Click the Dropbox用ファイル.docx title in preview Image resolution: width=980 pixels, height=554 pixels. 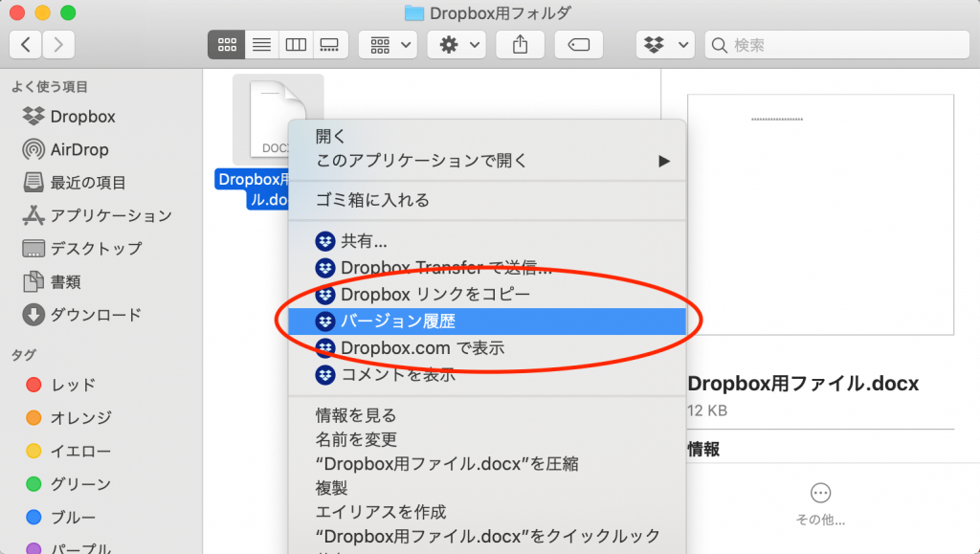pos(803,384)
